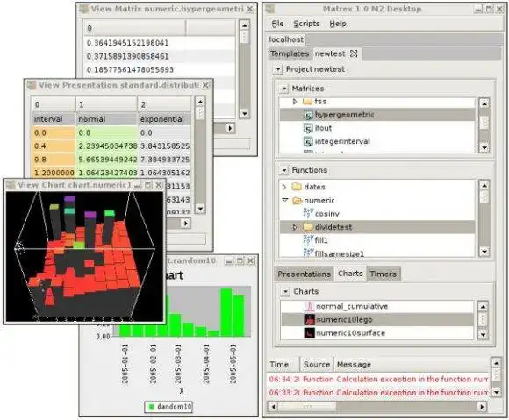
Task: Collapse the Charts section
Action: (x=285, y=291)
